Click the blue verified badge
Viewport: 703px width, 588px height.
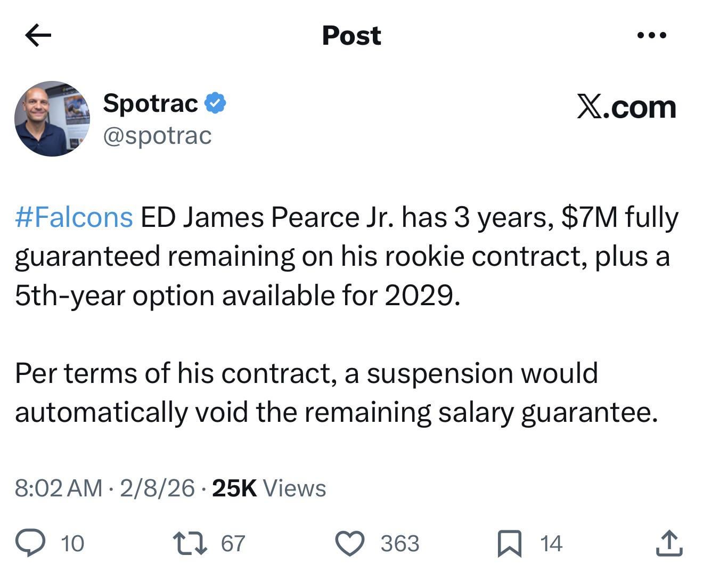pyautogui.click(x=216, y=103)
